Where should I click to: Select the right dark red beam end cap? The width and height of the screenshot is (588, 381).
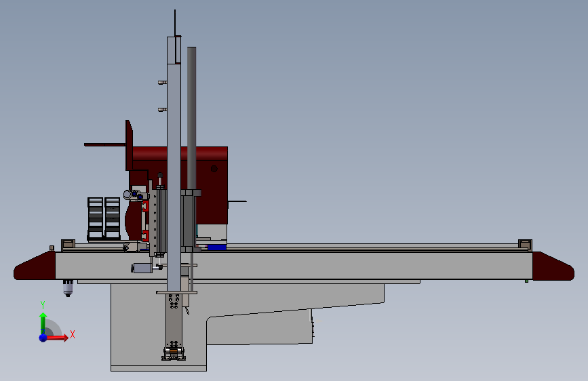point(553,266)
